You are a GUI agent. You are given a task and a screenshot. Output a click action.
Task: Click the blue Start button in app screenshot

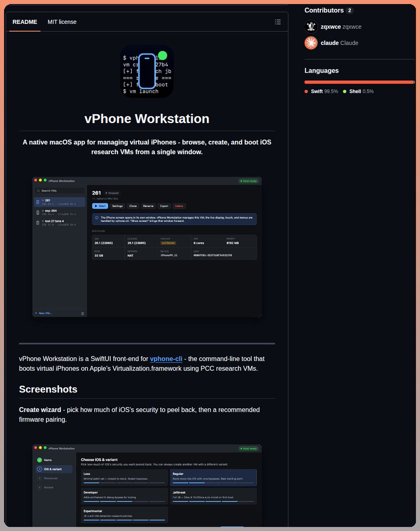(100, 206)
